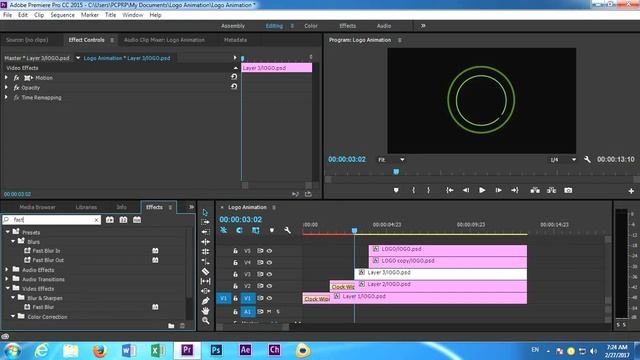
Task: Select the Slide tool
Action: (x=205, y=291)
